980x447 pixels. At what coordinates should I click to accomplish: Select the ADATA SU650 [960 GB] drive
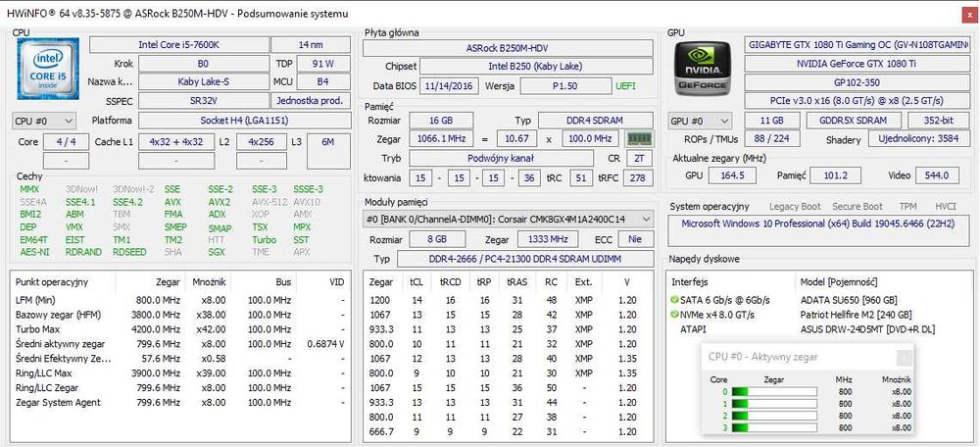click(x=849, y=300)
